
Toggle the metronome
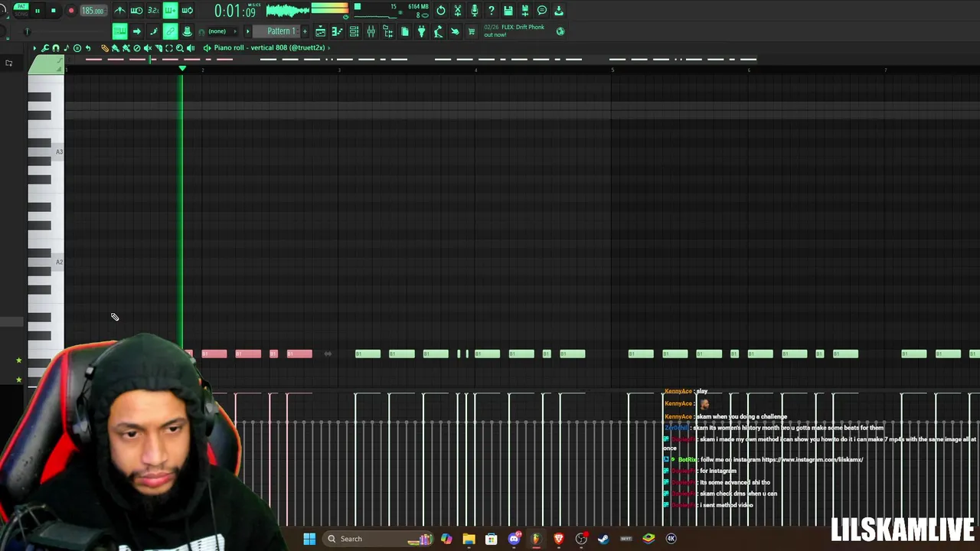click(x=119, y=11)
